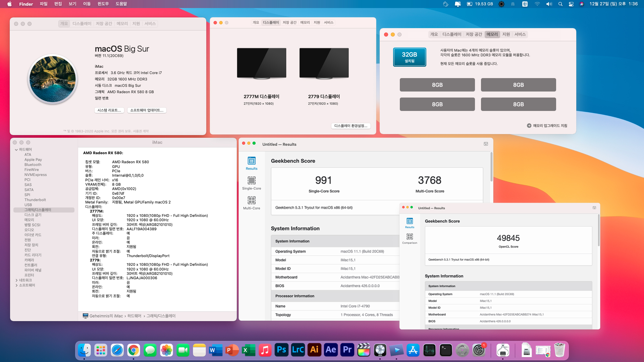The height and width of the screenshot is (362, 644).
Task: Select Single-Core in Geekbench sidebar
Action: (252, 183)
